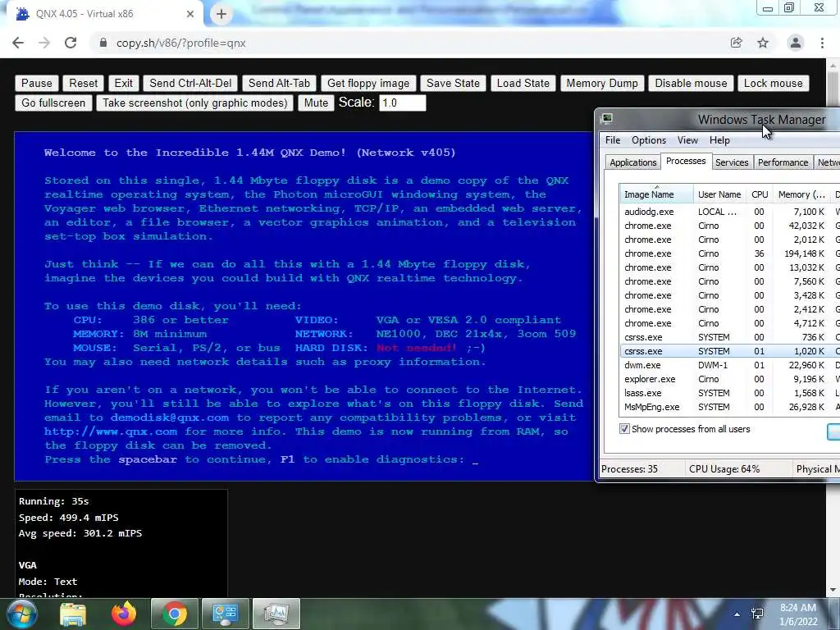Select audiodg.exe process row
The image size is (840, 630).
coord(729,212)
